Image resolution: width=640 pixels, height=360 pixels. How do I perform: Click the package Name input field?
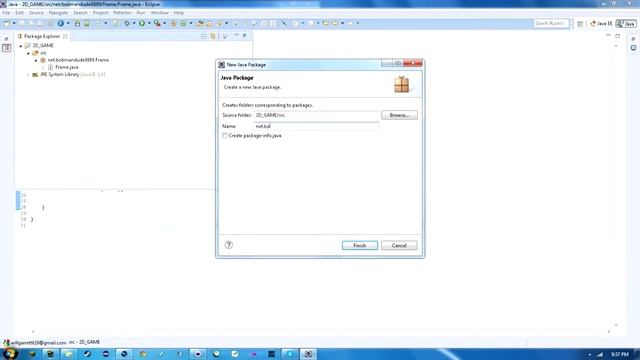(316, 126)
